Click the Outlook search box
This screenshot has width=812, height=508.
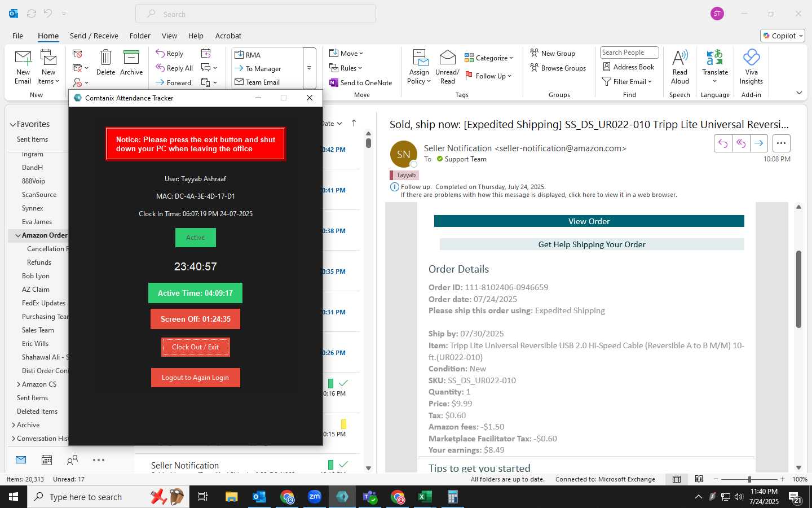[x=255, y=14]
